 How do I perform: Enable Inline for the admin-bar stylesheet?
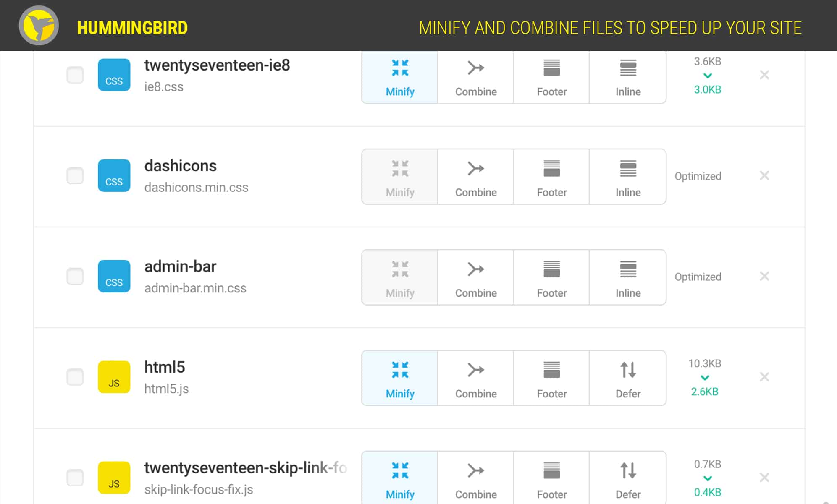627,277
